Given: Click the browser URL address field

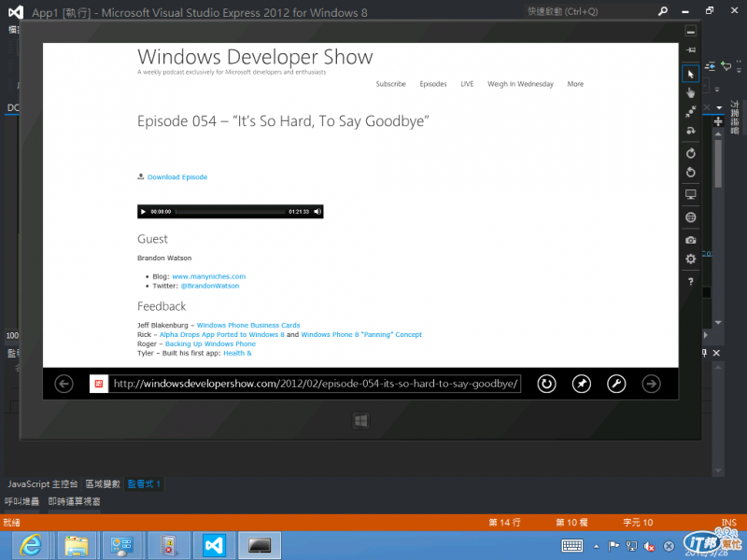Looking at the screenshot, I should point(315,384).
